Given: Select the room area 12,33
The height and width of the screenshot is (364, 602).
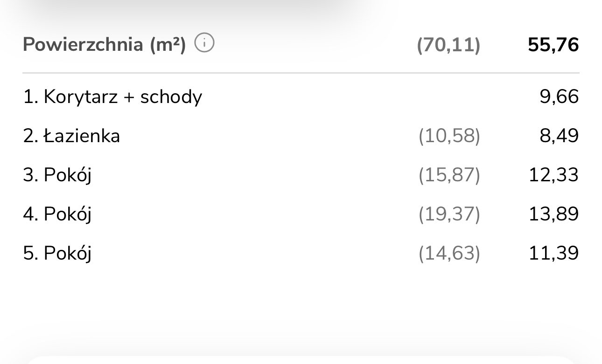Looking at the screenshot, I should pos(553,175).
